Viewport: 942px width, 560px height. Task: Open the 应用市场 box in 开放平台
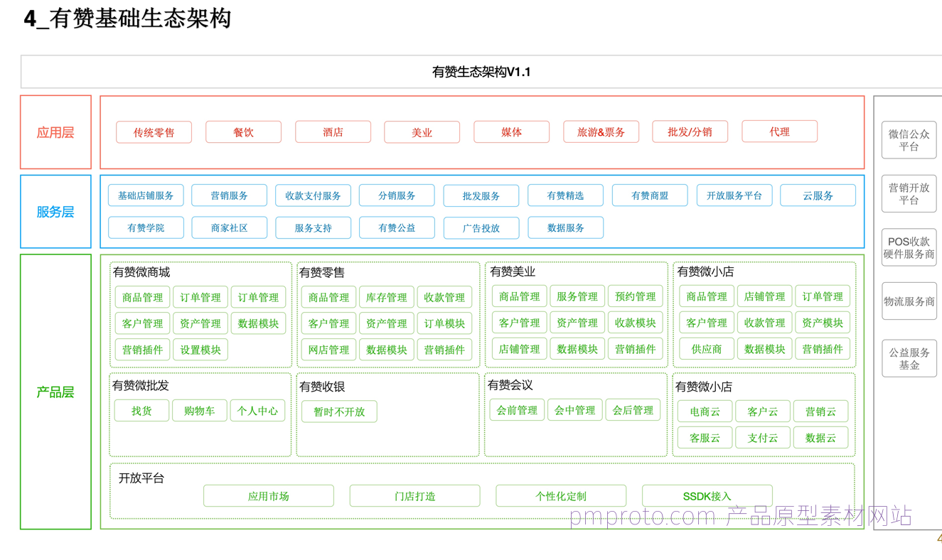(269, 496)
